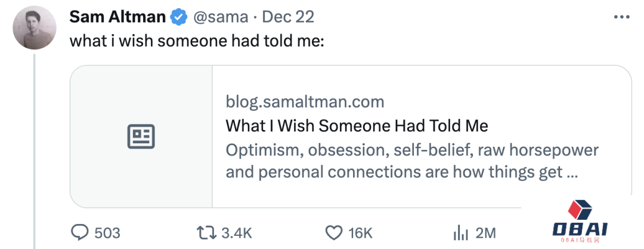This screenshot has height=249, width=644.
Task: Click the 3.4K reposts count
Action: click(x=237, y=233)
